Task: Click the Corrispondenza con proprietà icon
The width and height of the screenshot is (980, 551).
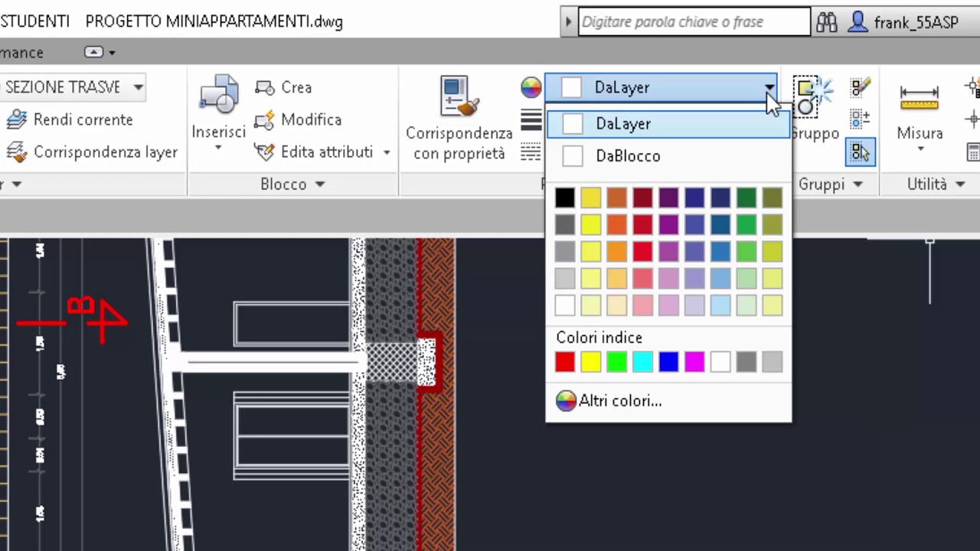Action: point(459,96)
